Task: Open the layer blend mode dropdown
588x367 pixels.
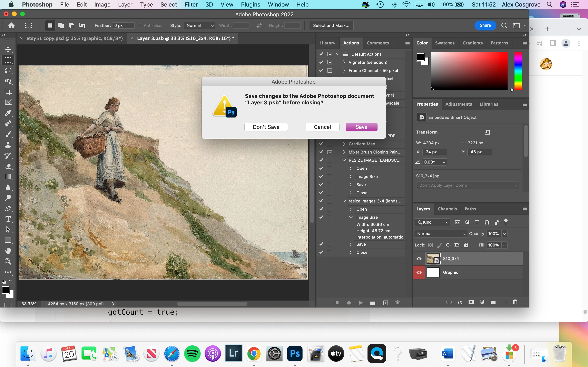Action: point(441,233)
